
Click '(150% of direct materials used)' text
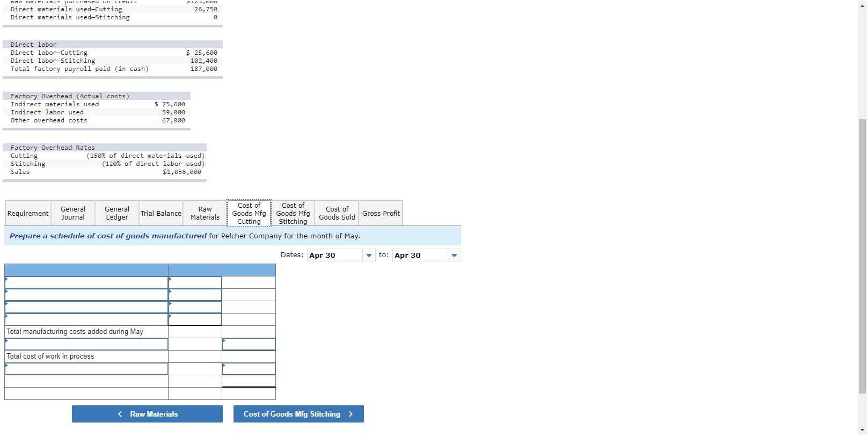[x=145, y=156]
